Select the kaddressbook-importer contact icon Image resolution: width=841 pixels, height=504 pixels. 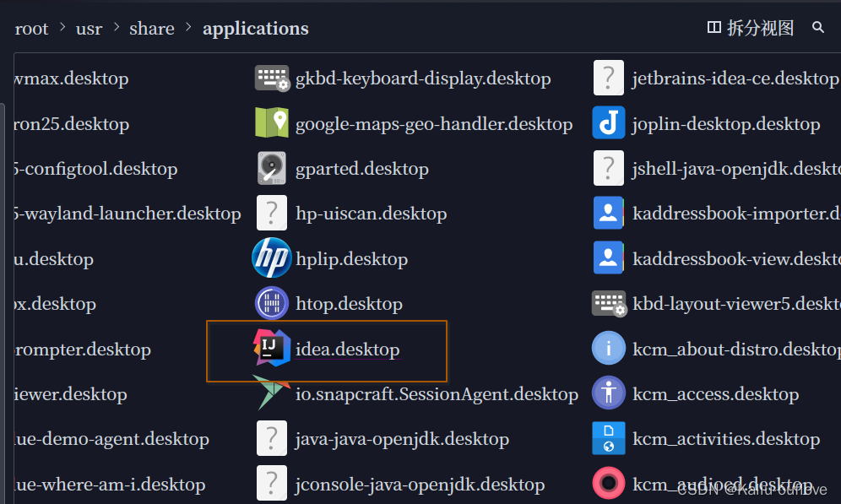click(609, 214)
